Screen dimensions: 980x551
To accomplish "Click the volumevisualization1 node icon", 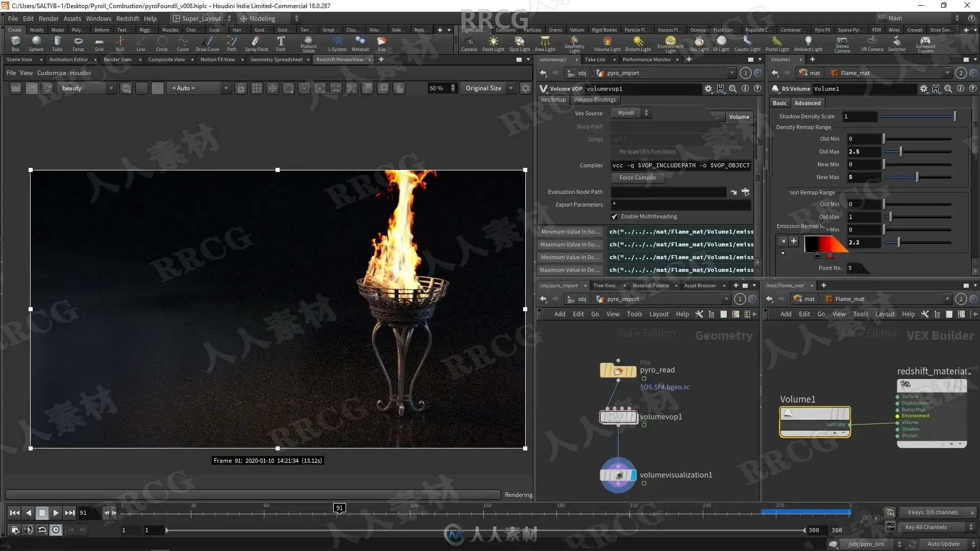I will (618, 475).
